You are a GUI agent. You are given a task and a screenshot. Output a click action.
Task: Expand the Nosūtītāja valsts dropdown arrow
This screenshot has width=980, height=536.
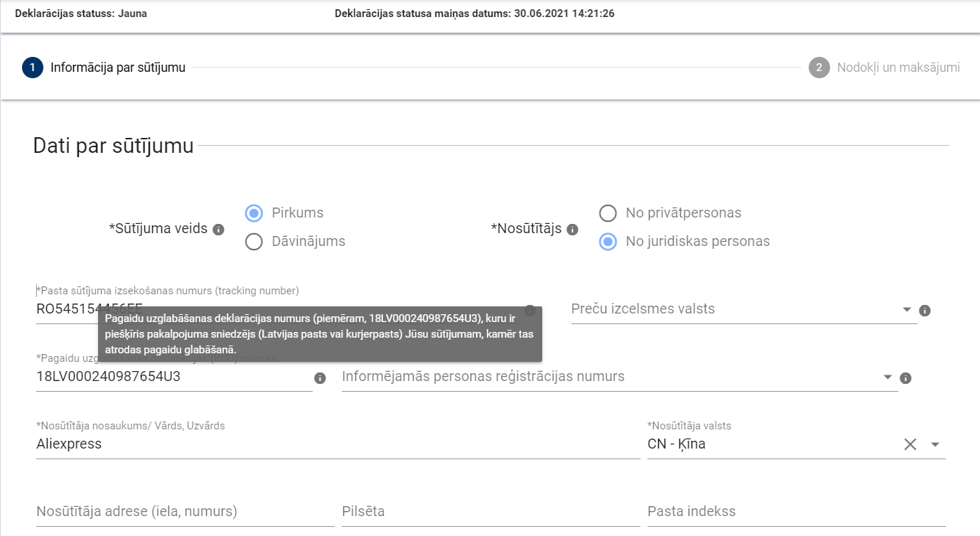coord(935,444)
